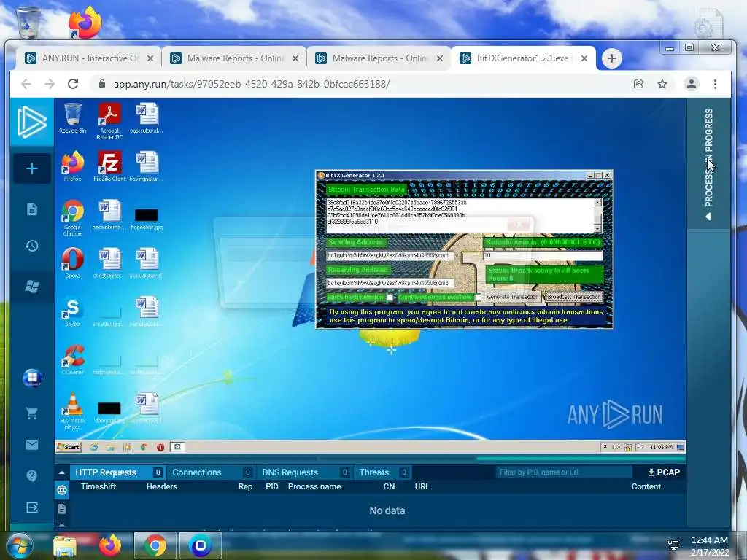Click the ANY.RUN logo in sidebar

pos(32,122)
